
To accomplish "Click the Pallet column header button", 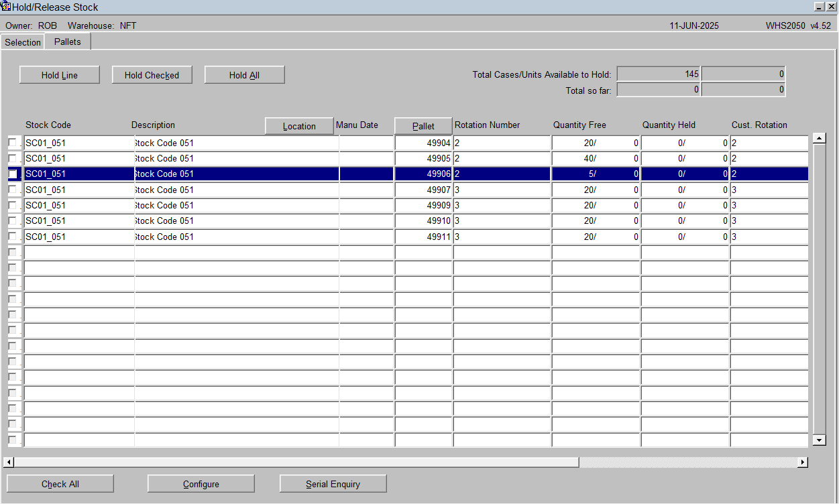I will [423, 126].
